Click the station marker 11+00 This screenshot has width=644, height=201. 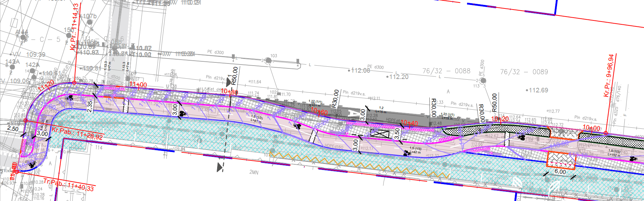pos(138,85)
